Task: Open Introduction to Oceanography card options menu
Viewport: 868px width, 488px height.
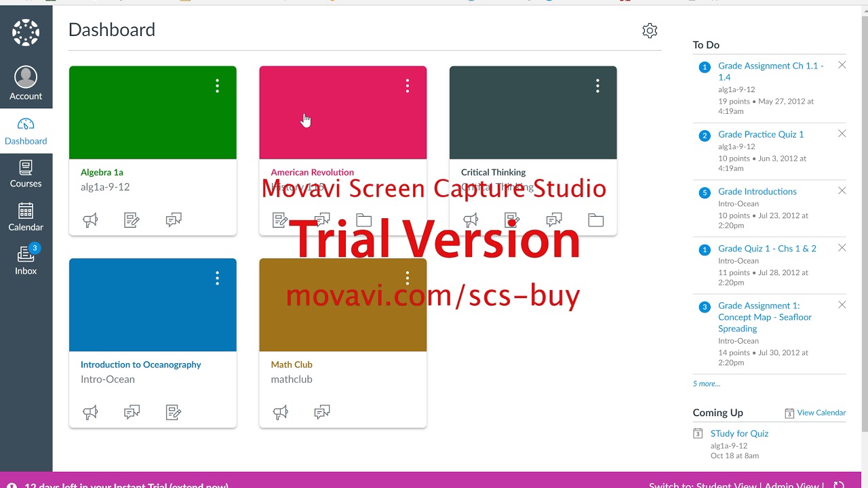Action: click(x=217, y=278)
